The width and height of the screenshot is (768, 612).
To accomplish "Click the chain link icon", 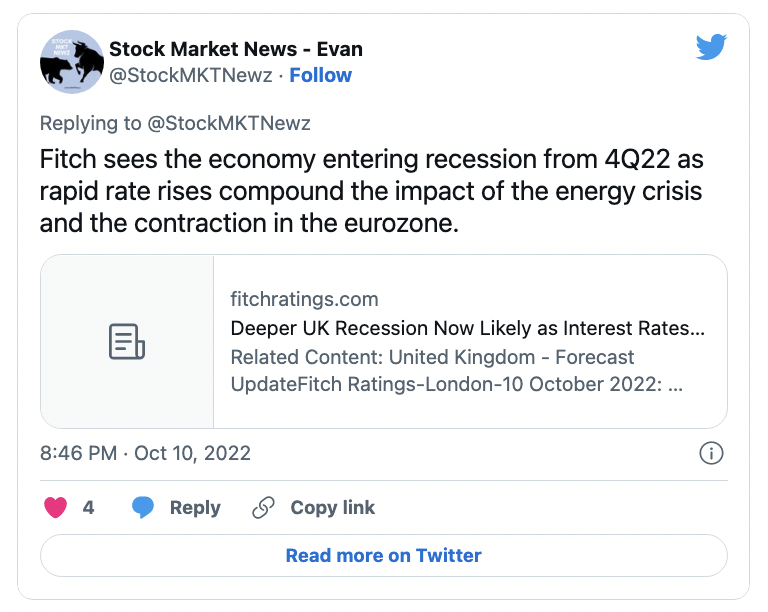I will pyautogui.click(x=264, y=507).
